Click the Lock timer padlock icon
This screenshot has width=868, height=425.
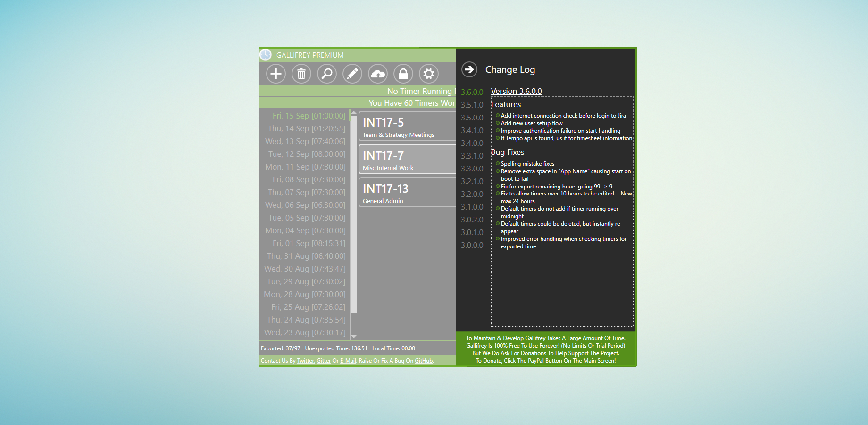[403, 74]
